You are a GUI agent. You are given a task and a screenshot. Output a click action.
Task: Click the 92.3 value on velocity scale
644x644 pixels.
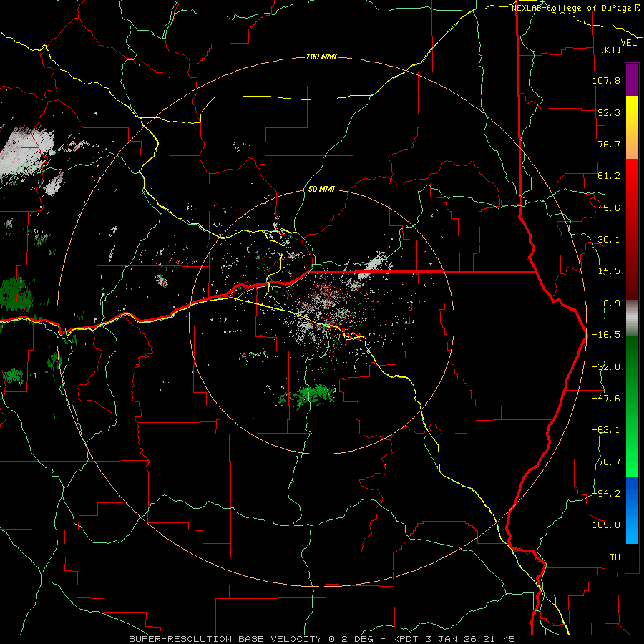click(x=609, y=112)
